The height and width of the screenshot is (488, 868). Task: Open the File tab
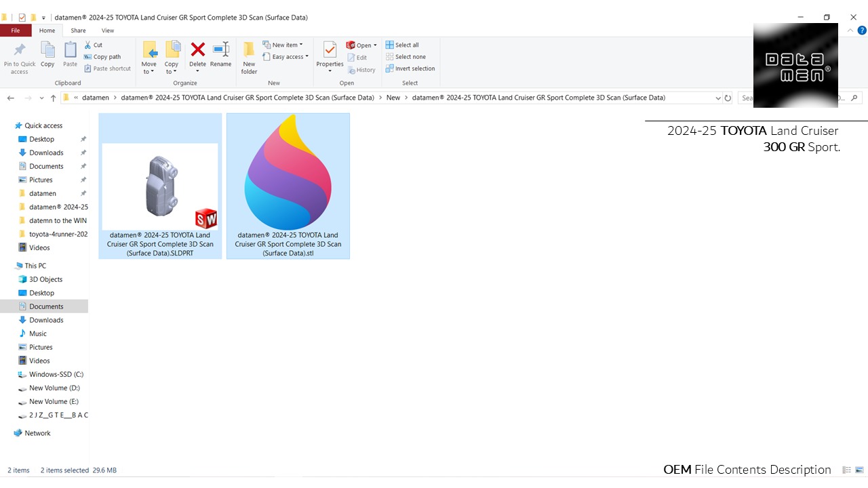point(15,30)
